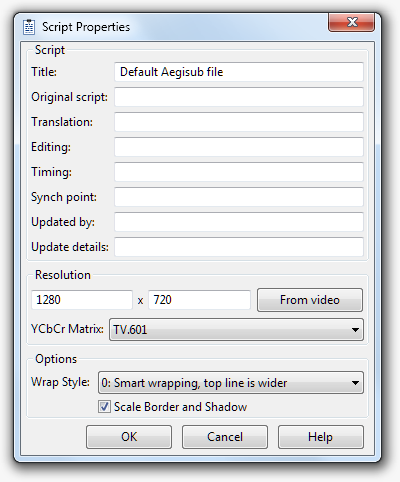Screen dimensions: 400x482
Task: Close the Script Properties dialog
Action: (x=351, y=23)
